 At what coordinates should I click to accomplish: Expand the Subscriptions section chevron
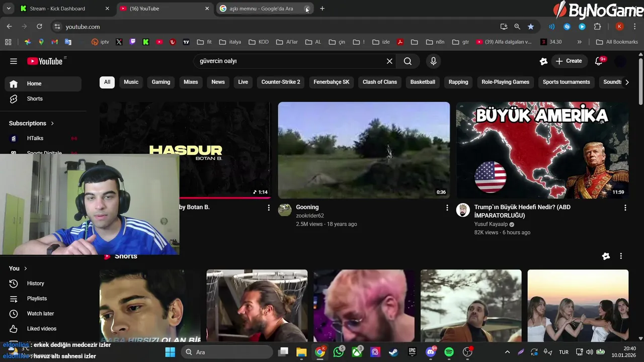(52, 123)
